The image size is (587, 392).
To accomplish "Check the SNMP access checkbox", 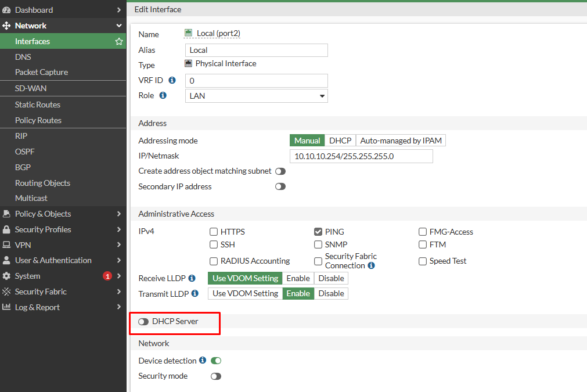I will (318, 244).
